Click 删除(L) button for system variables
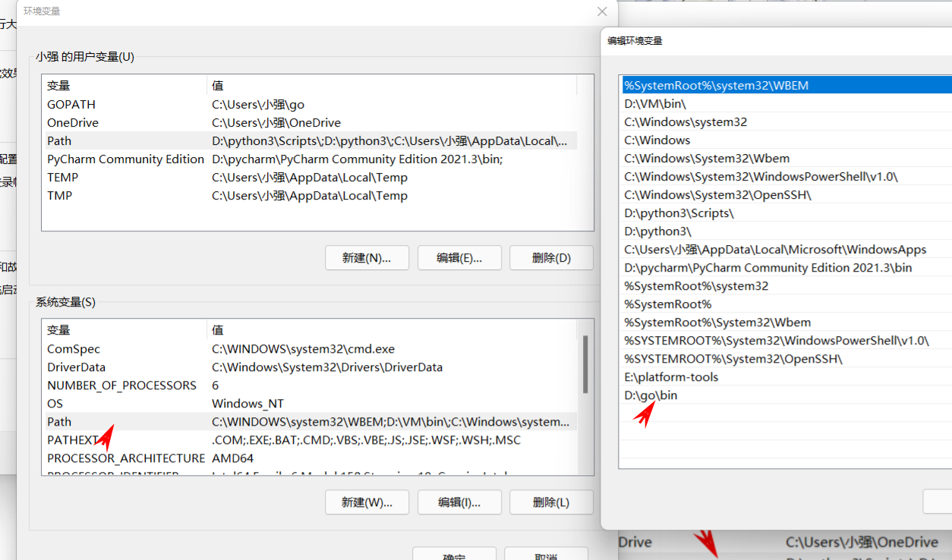The image size is (952, 560). [551, 502]
